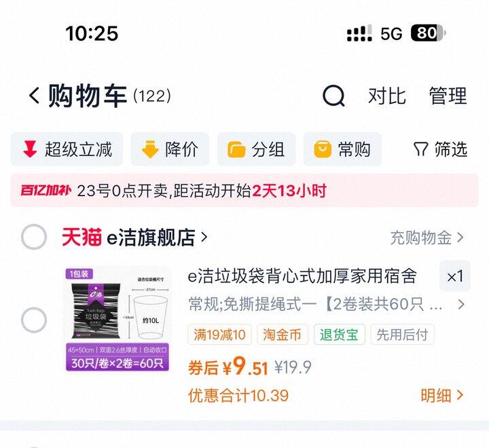
Task: Tap the yellow 分组 folder icon
Action: (x=236, y=149)
